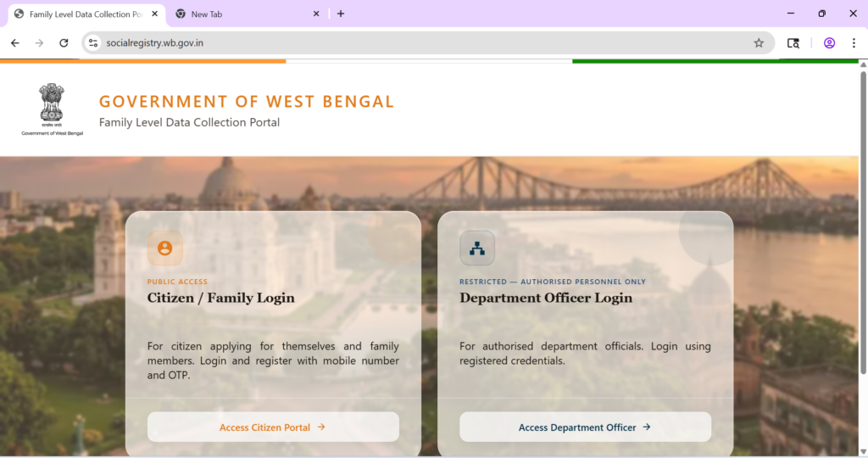868x458 pixels.
Task: Switch to Family Level Data Collection tab
Action: pos(86,14)
